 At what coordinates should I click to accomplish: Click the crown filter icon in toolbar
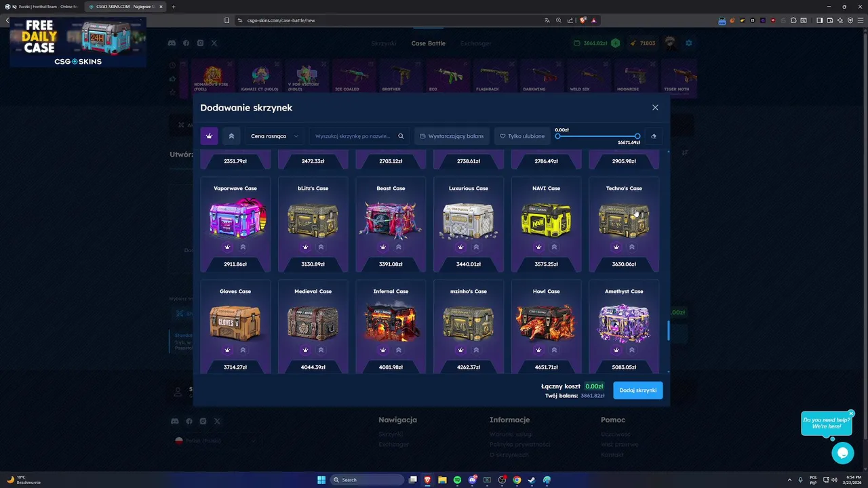coord(209,136)
